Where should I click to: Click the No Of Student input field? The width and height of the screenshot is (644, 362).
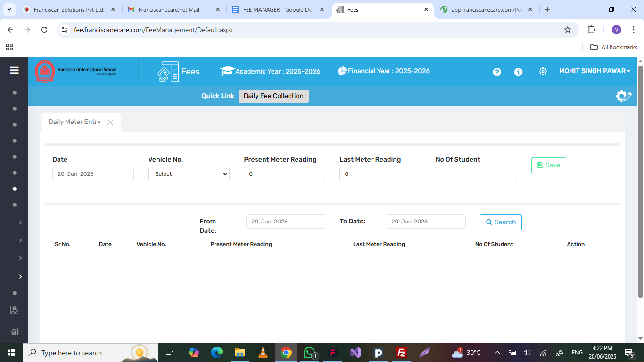(476, 174)
